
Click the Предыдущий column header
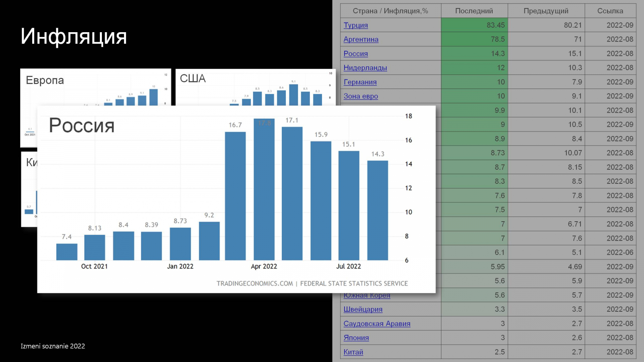click(546, 11)
